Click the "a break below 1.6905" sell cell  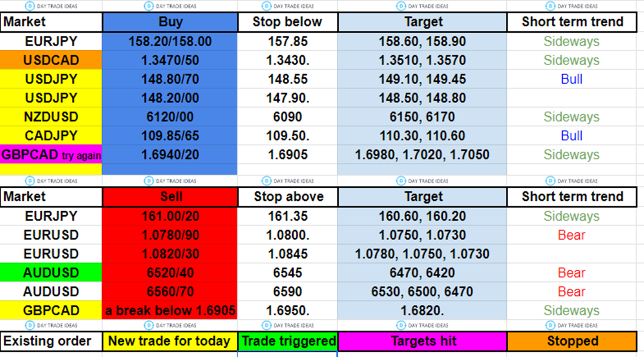pyautogui.click(x=170, y=310)
